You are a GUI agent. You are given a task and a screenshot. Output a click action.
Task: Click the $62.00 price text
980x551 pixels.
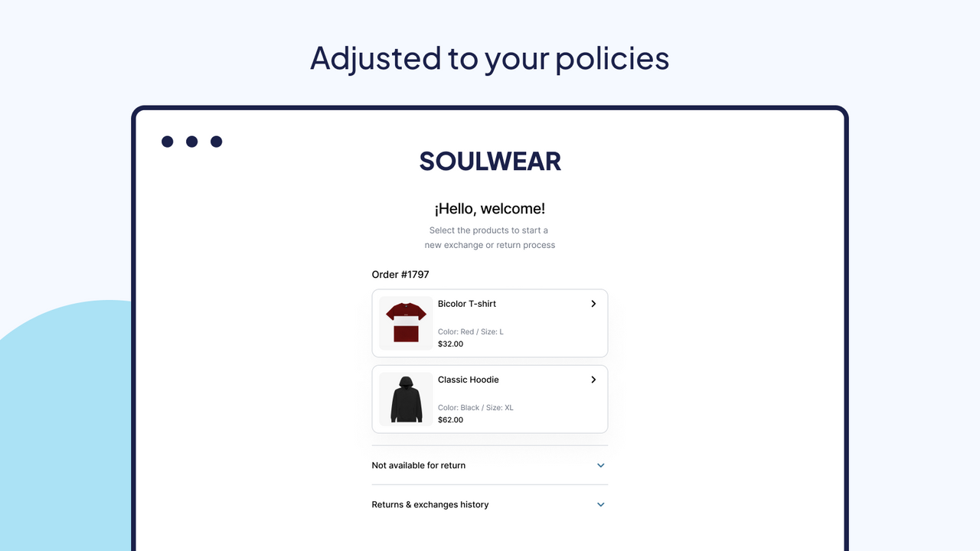[449, 419]
